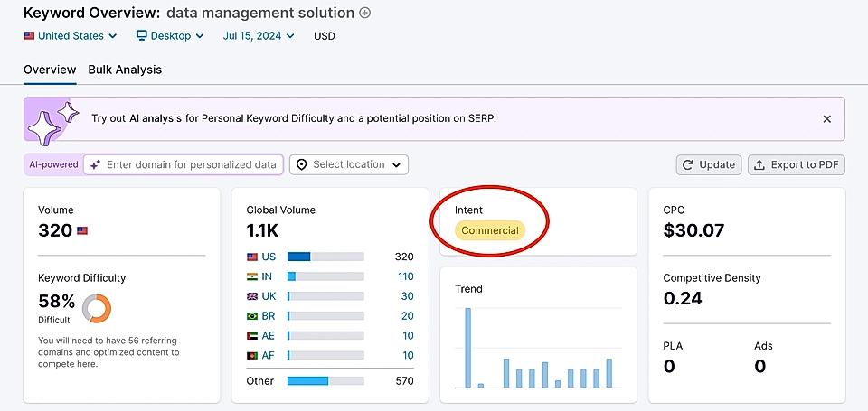The width and height of the screenshot is (868, 411).
Task: Click the 1.1K Global Volume value
Action: point(262,230)
